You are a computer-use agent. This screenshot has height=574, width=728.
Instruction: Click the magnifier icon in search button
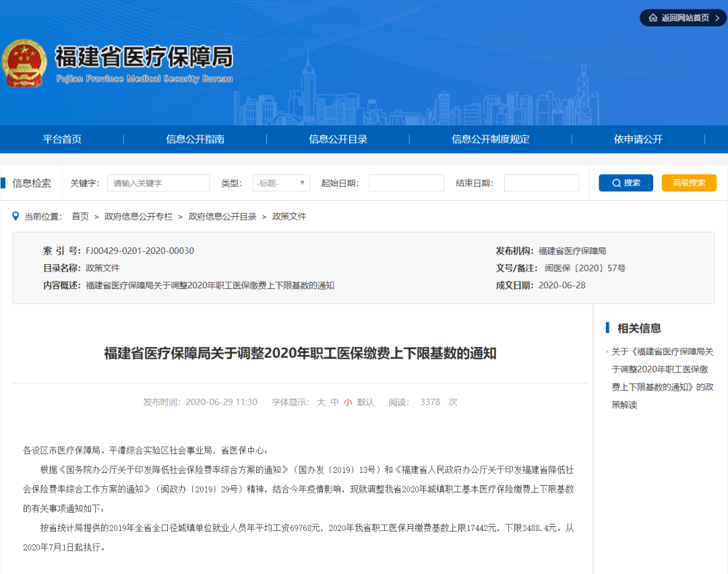(x=616, y=183)
